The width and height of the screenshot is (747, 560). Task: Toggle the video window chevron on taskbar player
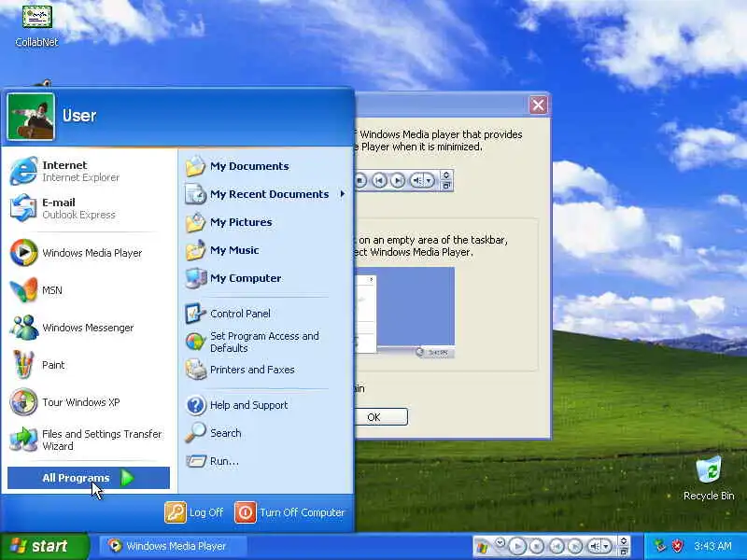pos(624,540)
